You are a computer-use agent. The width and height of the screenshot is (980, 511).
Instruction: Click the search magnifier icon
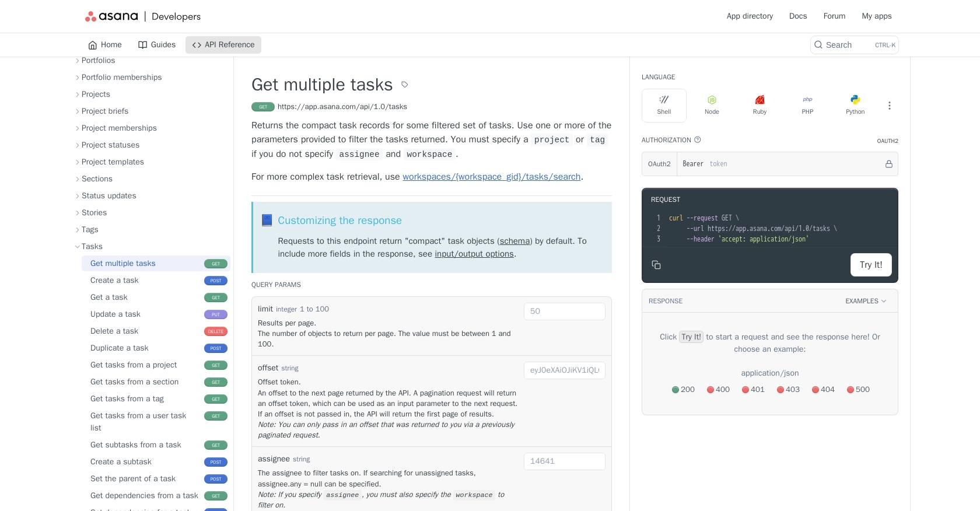818,45
